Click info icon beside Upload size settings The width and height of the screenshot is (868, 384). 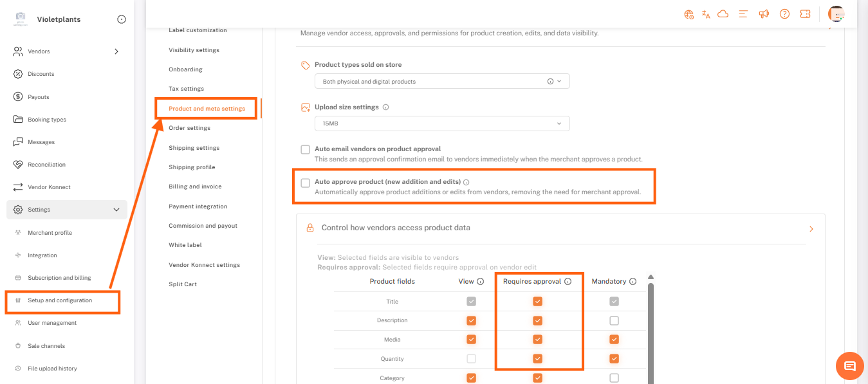point(386,107)
